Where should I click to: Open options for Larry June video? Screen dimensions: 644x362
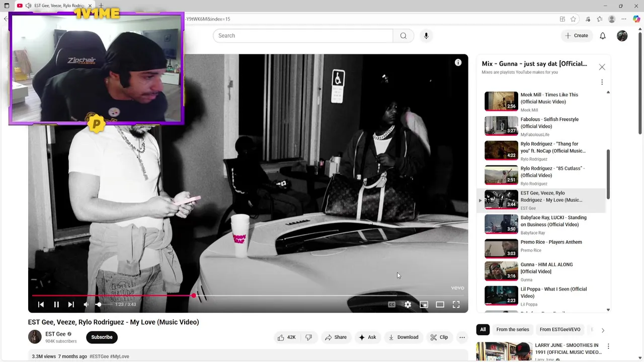608,346
